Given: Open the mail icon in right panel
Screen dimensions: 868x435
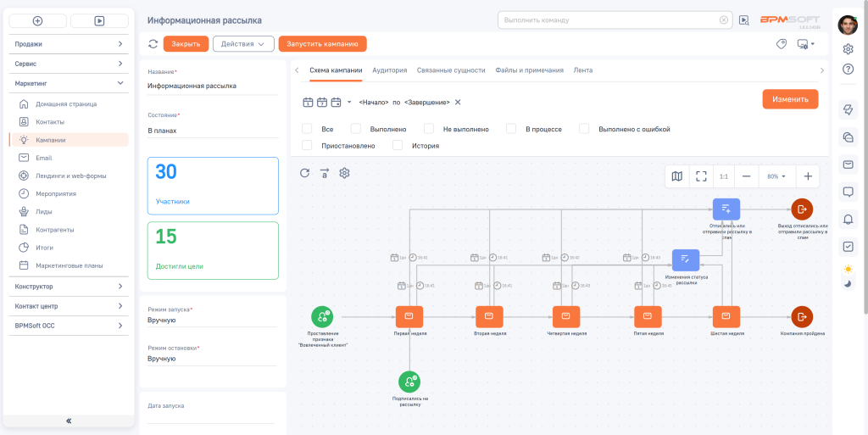Looking at the screenshot, I should pos(848,165).
